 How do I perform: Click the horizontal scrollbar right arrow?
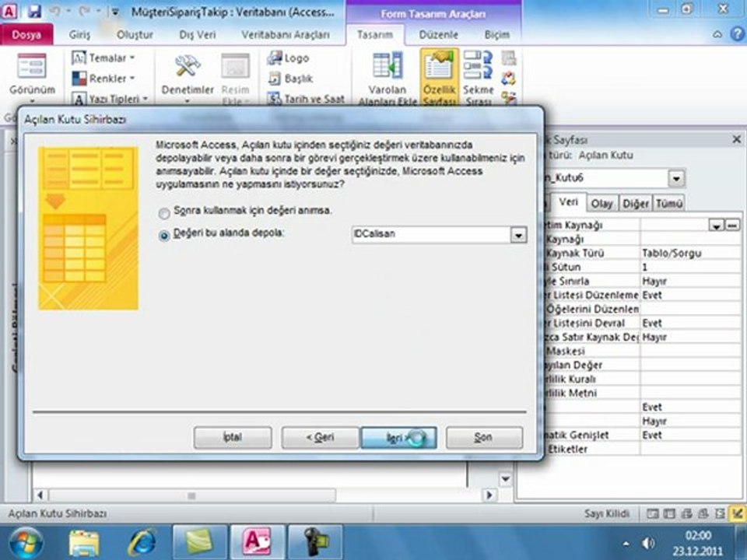click(x=489, y=495)
